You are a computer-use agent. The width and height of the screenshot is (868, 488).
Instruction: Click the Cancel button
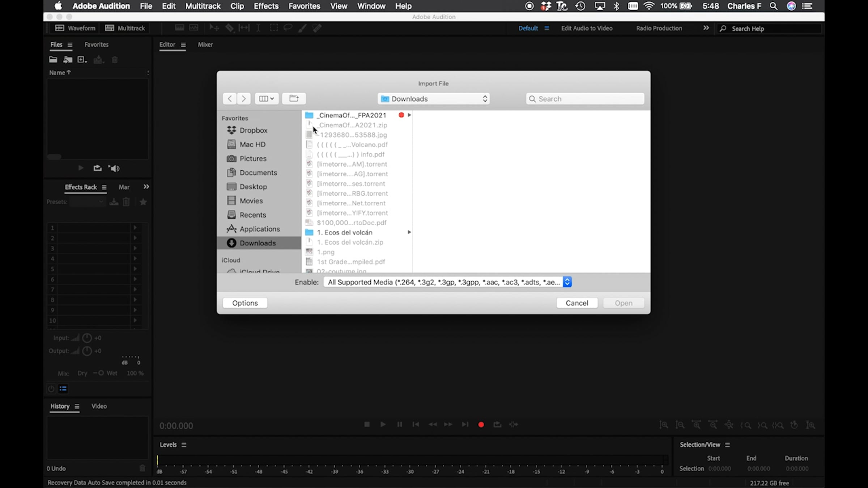tap(576, 303)
